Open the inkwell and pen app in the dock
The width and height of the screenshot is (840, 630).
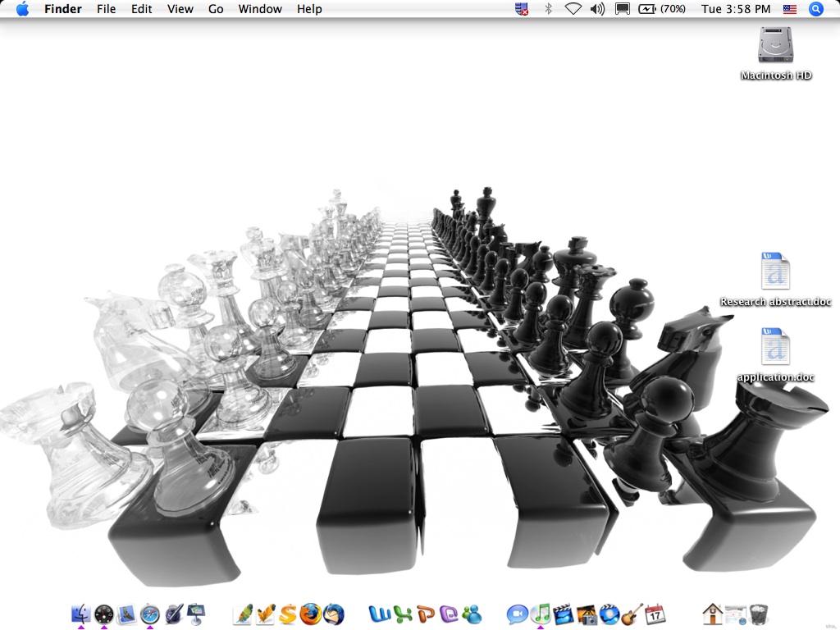coord(174,614)
